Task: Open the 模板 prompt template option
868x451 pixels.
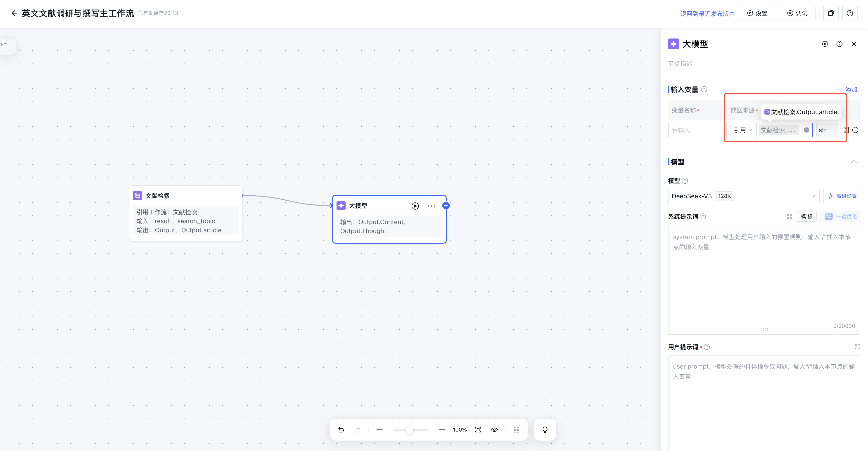Action: point(806,216)
